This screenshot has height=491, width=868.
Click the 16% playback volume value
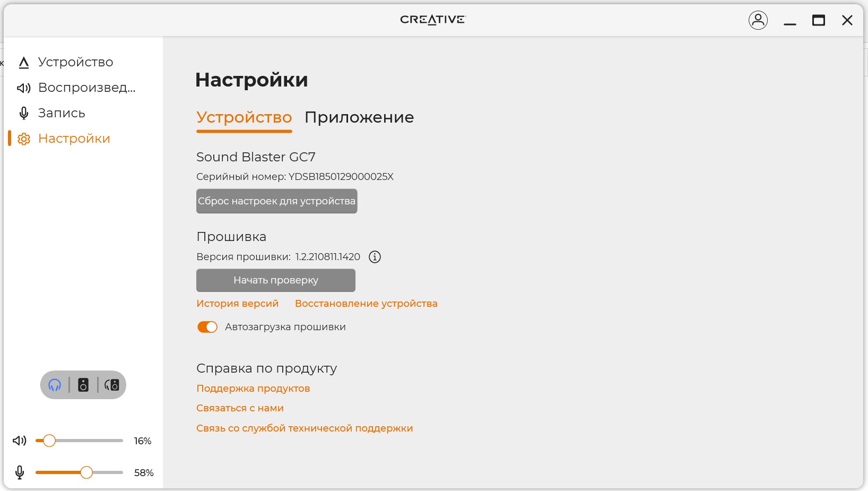[143, 441]
